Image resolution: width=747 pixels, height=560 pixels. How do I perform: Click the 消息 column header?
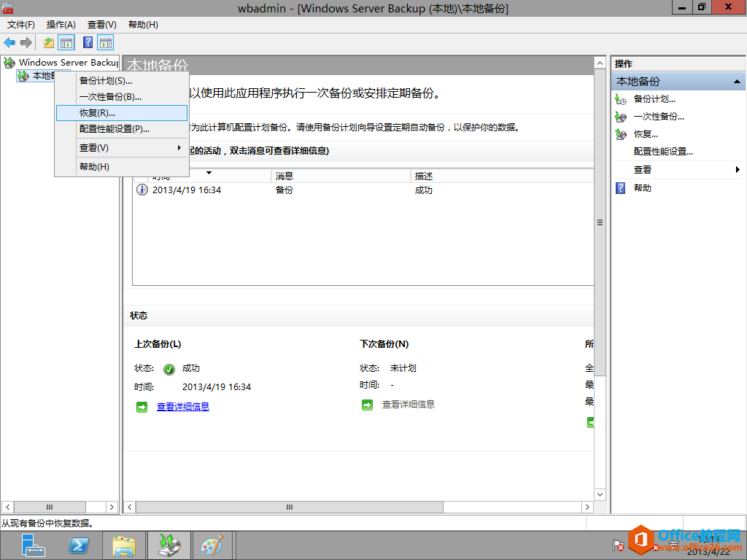pos(285,176)
